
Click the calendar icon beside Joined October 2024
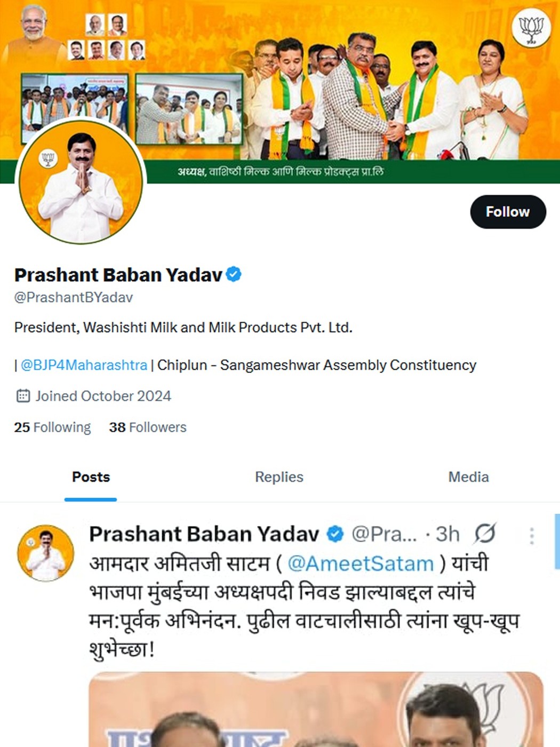pyautogui.click(x=23, y=396)
